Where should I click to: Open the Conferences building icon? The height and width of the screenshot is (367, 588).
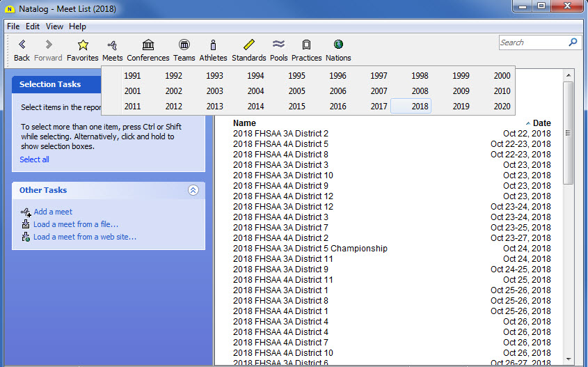coord(148,45)
